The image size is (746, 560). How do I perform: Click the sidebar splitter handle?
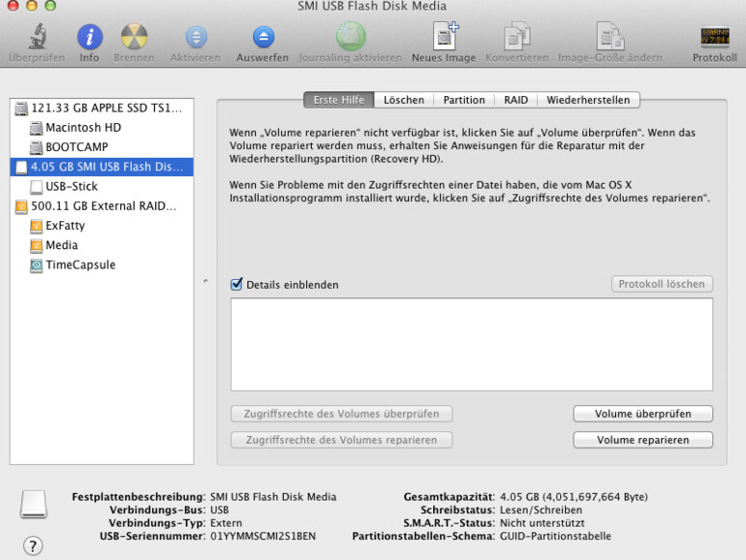point(205,281)
